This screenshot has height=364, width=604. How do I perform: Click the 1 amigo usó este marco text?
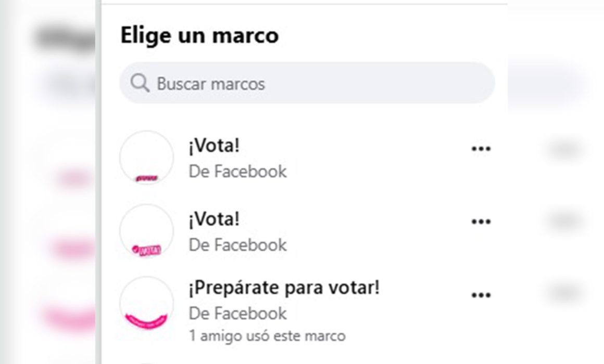point(267,336)
